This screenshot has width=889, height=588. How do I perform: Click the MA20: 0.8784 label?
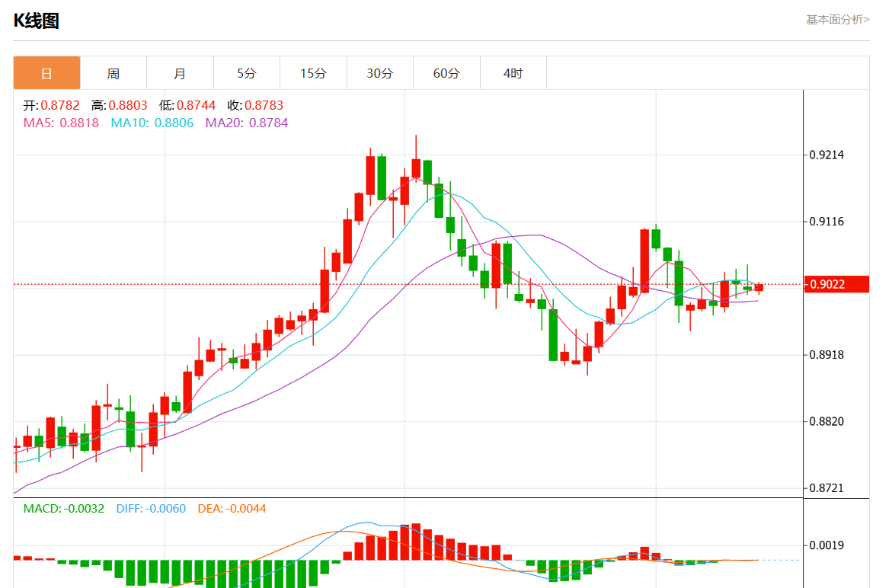pos(247,123)
